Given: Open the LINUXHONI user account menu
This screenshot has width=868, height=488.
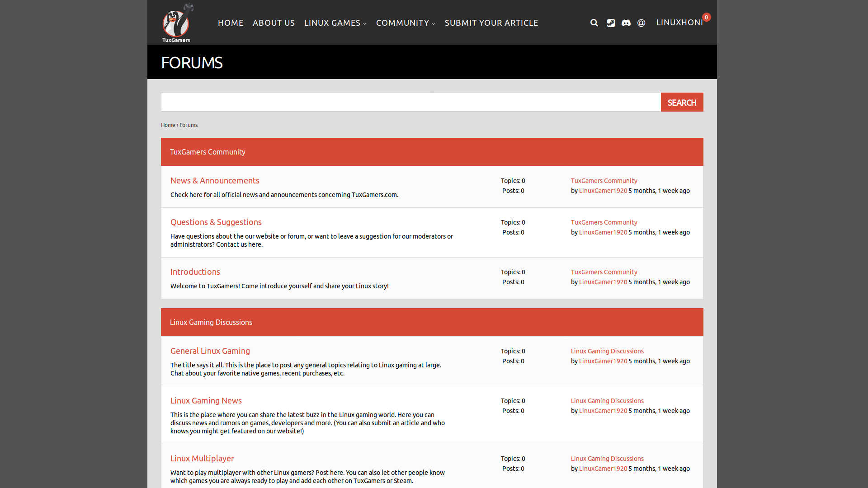Looking at the screenshot, I should [x=679, y=23].
